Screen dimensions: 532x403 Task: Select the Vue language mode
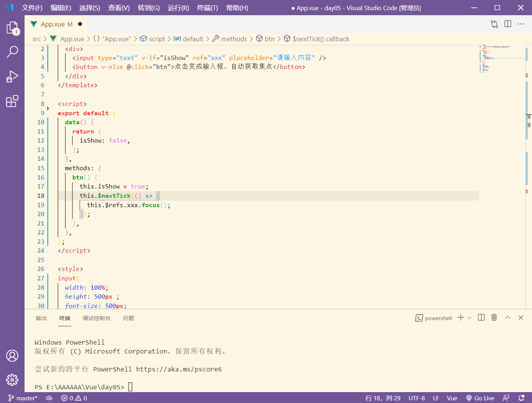(x=452, y=398)
